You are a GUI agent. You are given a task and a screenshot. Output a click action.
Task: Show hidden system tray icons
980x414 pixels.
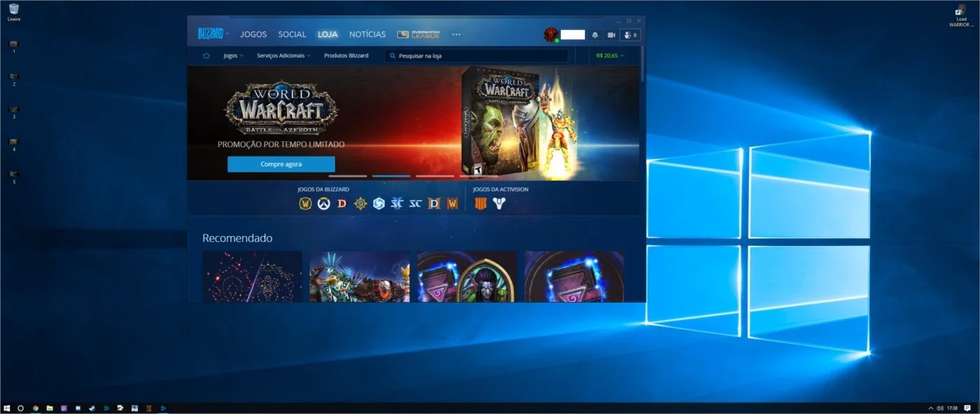(x=930, y=408)
